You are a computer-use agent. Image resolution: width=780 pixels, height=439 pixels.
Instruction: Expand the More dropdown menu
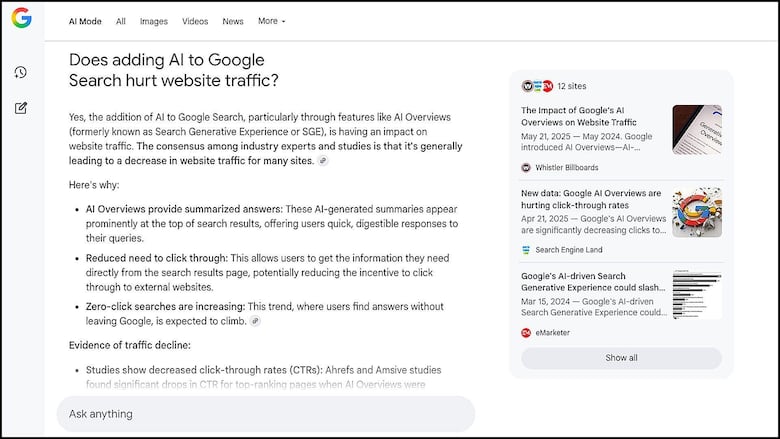coord(272,21)
